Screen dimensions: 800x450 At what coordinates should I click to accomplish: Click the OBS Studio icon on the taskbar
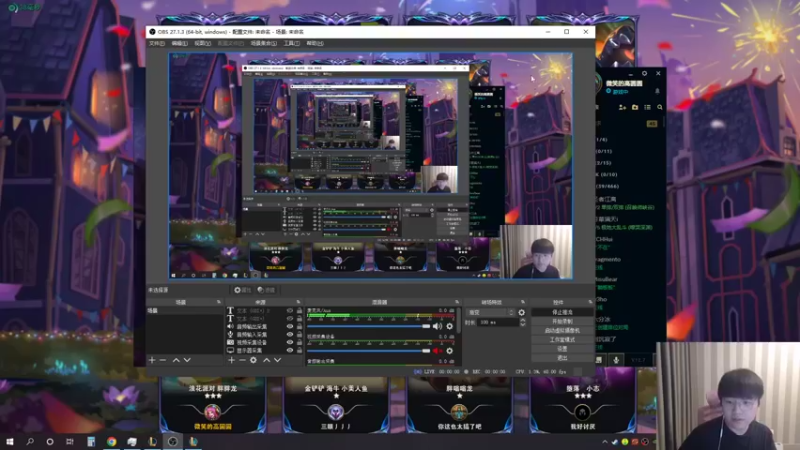[173, 441]
